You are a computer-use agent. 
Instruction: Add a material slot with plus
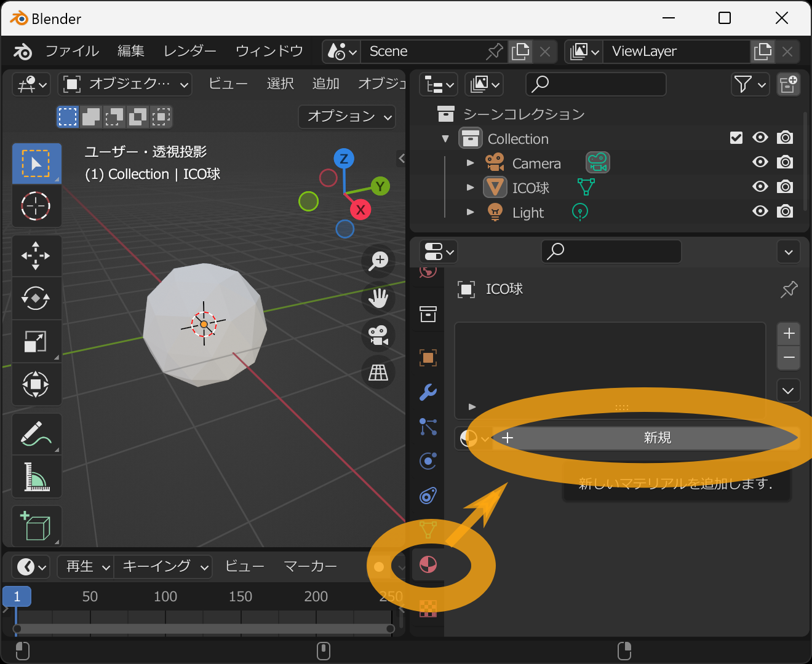[789, 334]
